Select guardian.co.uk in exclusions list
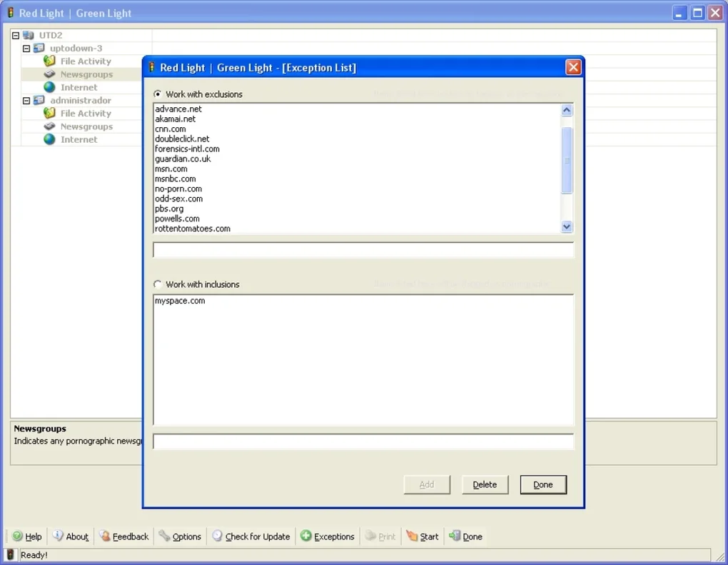The height and width of the screenshot is (565, 728). pos(183,159)
